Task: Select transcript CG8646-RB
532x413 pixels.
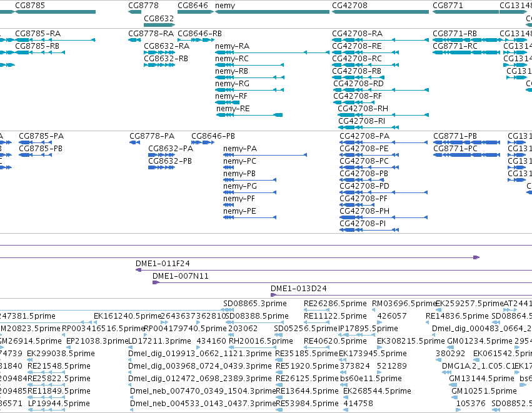Action: tap(196, 40)
